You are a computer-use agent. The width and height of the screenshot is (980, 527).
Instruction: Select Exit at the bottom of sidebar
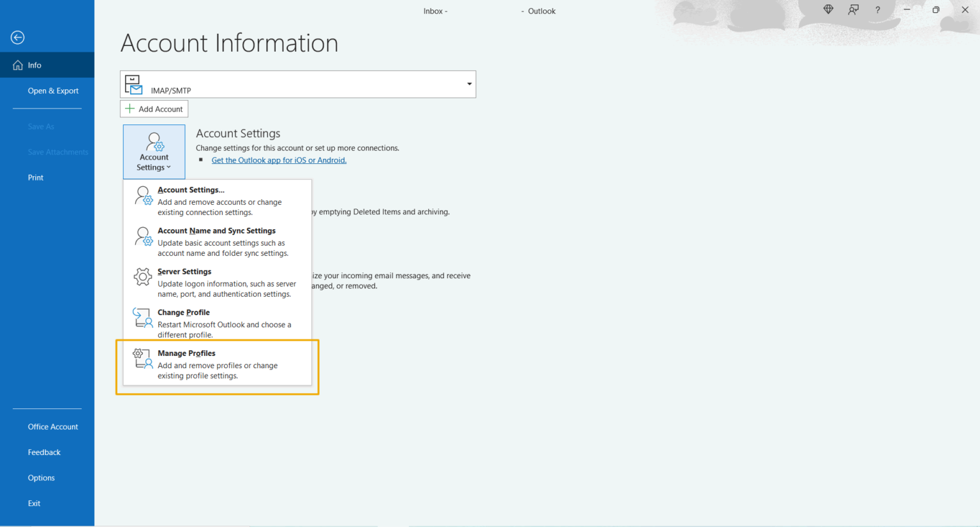click(34, 503)
